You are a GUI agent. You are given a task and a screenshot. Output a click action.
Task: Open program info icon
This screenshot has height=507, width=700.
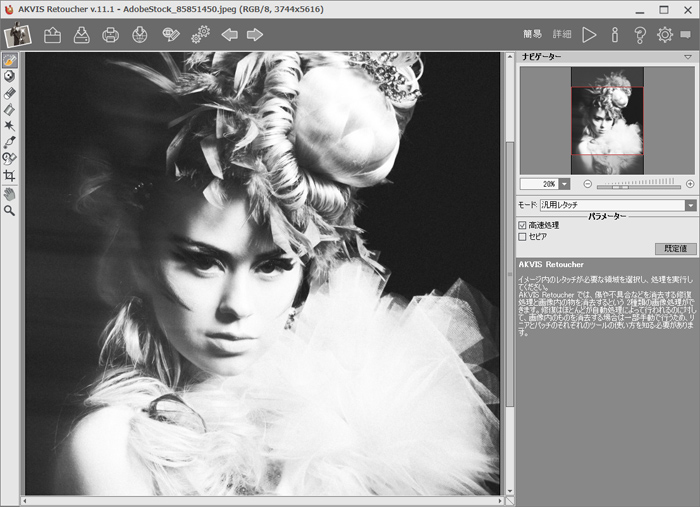click(615, 35)
